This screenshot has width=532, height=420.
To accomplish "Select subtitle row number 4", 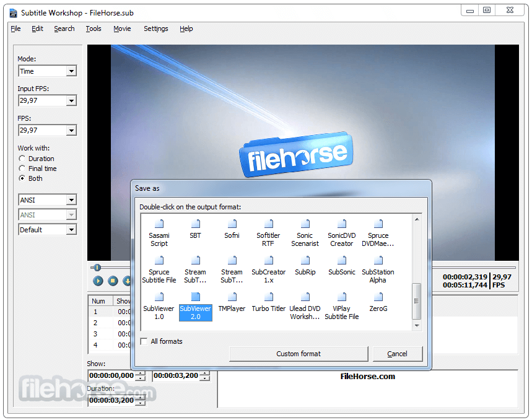I will (110, 345).
